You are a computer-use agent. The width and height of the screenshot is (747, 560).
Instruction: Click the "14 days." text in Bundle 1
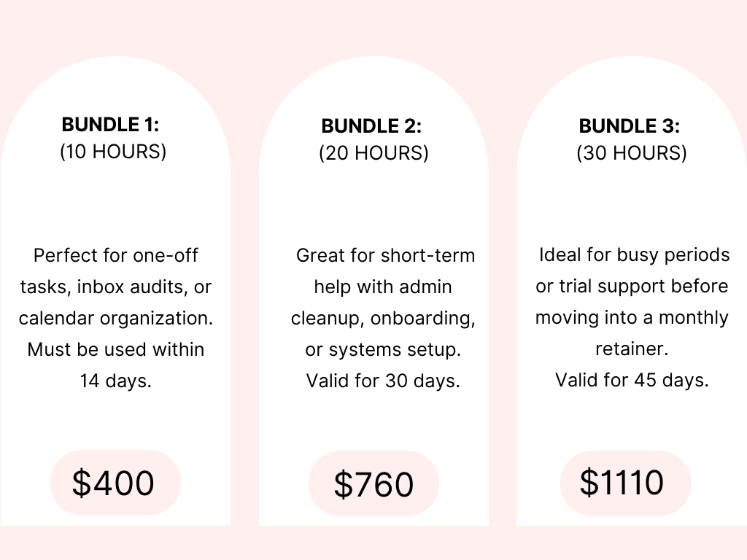116,381
